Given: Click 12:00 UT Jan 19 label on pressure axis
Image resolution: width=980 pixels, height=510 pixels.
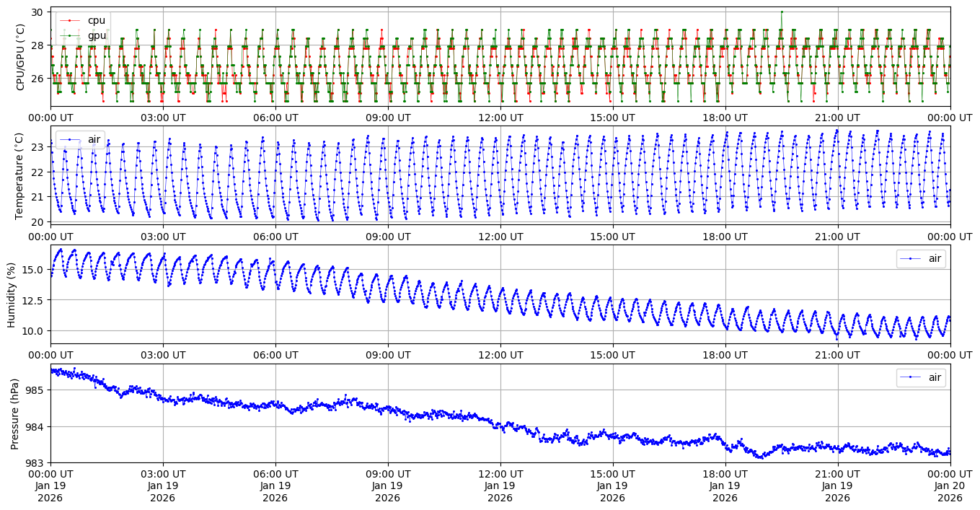Looking at the screenshot, I should (500, 485).
